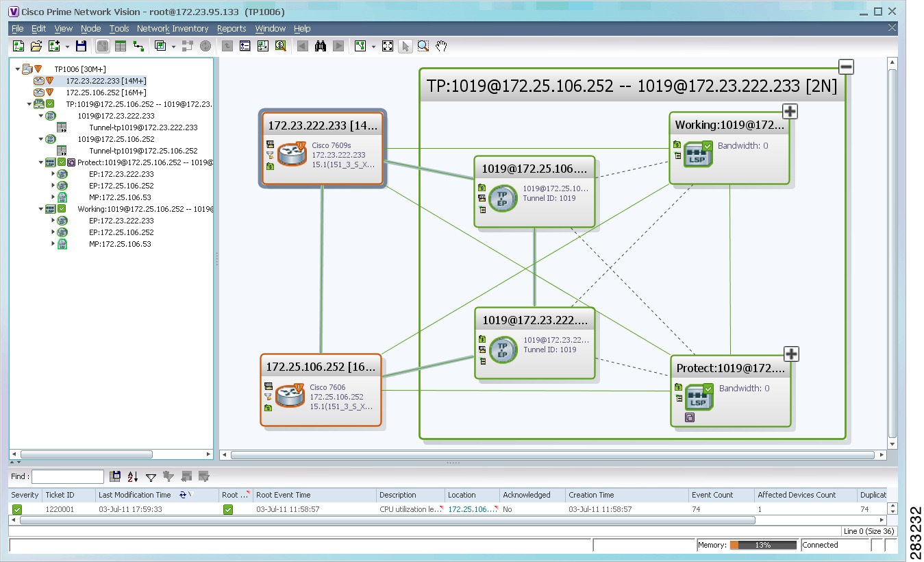Collapse the Protect:1019@172.25.106.252 tree branch
Viewport: 924px width, 562px height.
(x=41, y=162)
